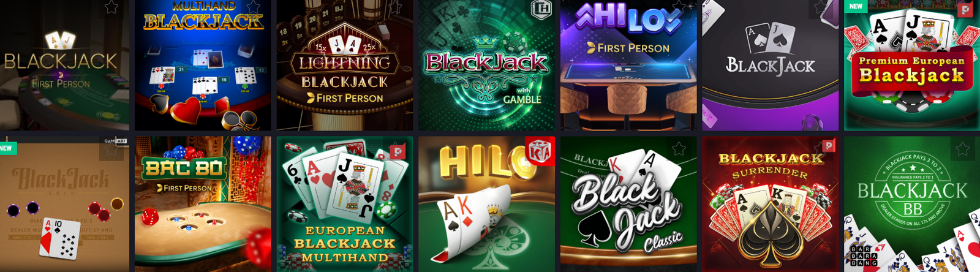The image size is (980, 272).
Task: Favorite the Blackjack First Person game star
Action: pyautogui.click(x=111, y=7)
